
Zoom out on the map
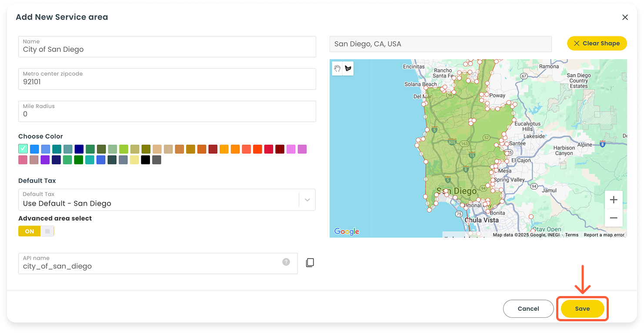click(613, 218)
